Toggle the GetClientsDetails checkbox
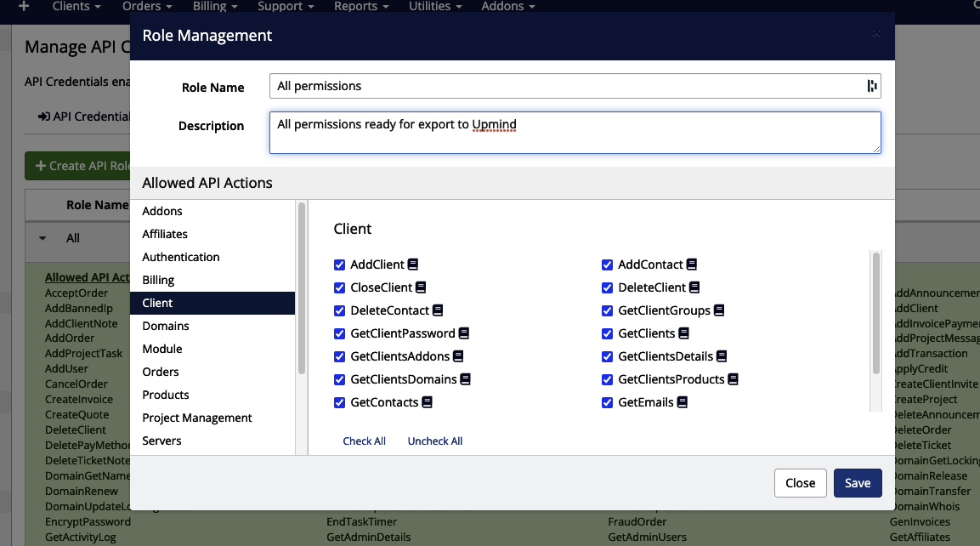The height and width of the screenshot is (546, 980). (607, 356)
